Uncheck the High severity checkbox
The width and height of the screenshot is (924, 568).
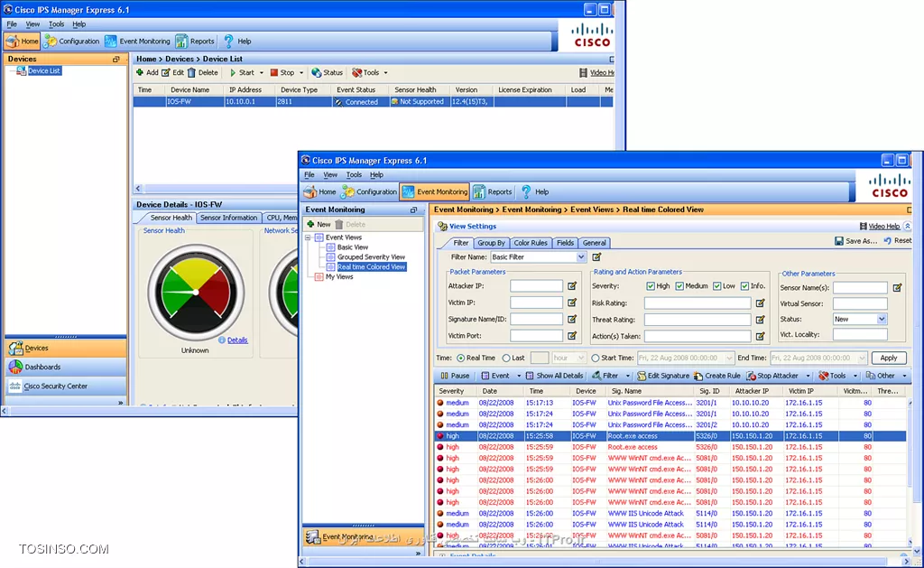[650, 286]
